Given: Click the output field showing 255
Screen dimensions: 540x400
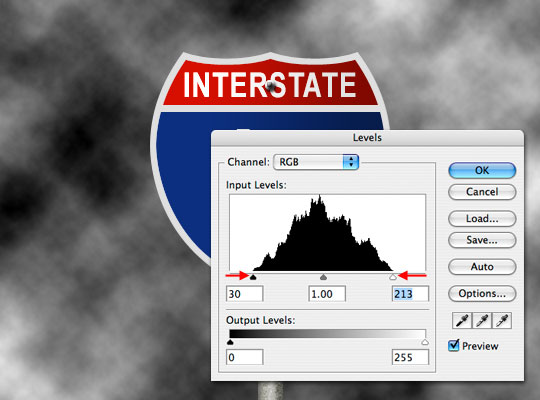Looking at the screenshot, I should [411, 357].
